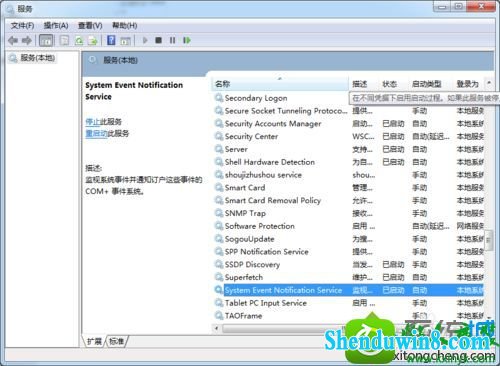500x366 pixels.
Task: Click the vertical scrollbar thumb
Action: [x=489, y=239]
